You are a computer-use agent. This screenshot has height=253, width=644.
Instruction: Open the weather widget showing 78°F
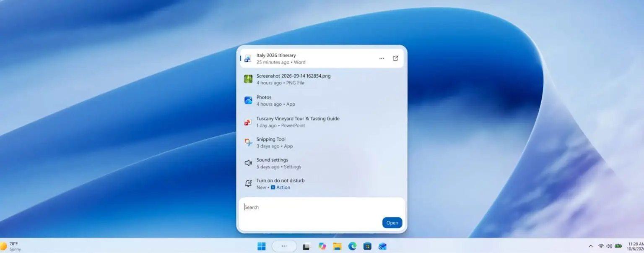pyautogui.click(x=10, y=246)
